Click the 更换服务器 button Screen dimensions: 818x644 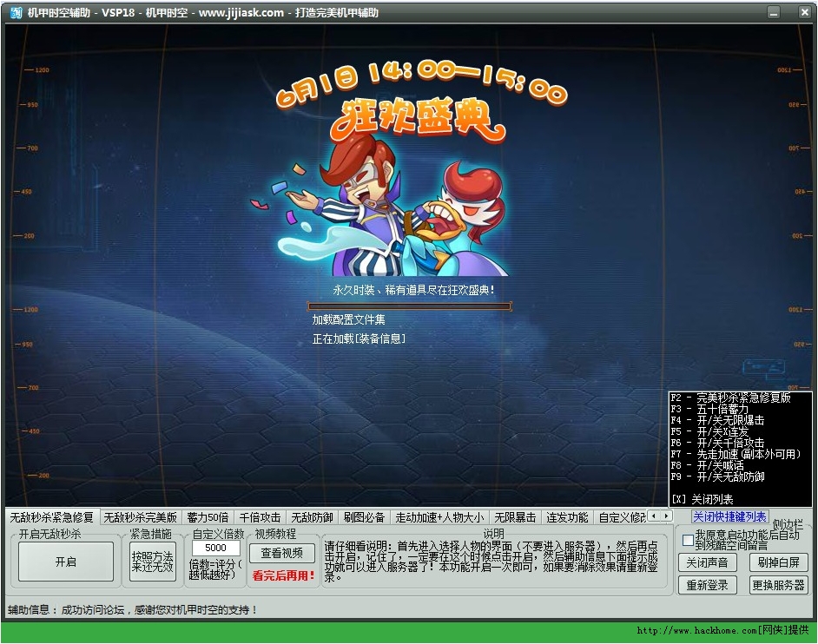[778, 585]
